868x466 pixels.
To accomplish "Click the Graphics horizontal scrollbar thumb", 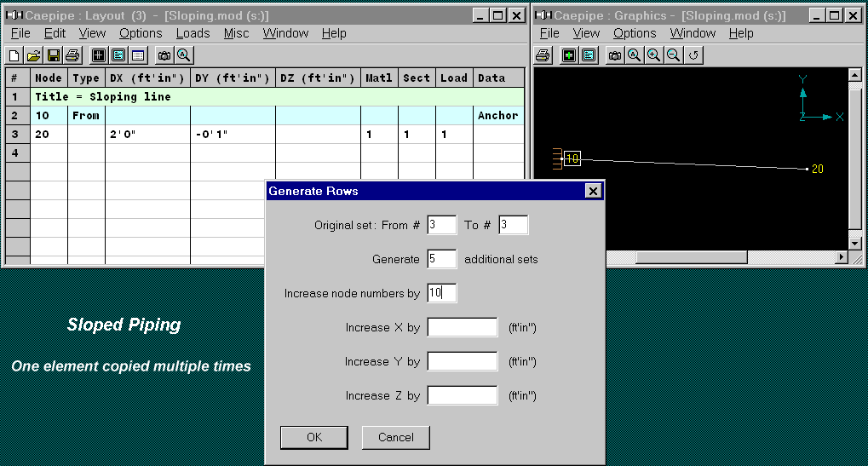I will (692, 256).
